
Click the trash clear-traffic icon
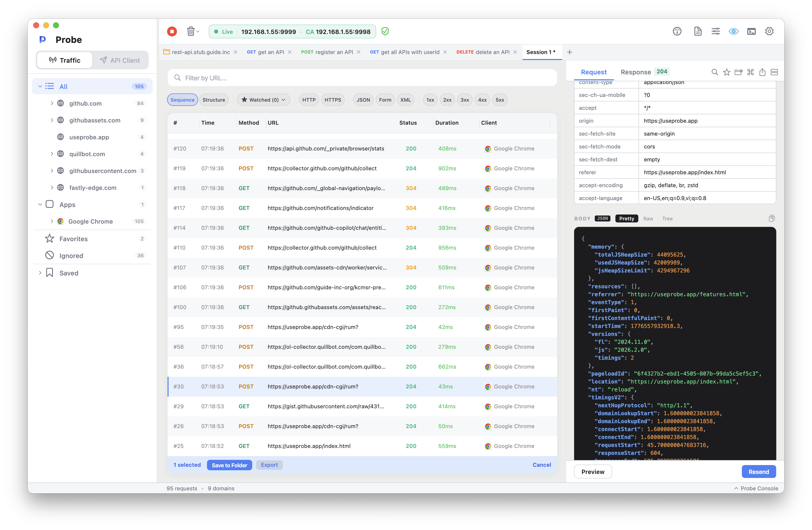point(191,31)
